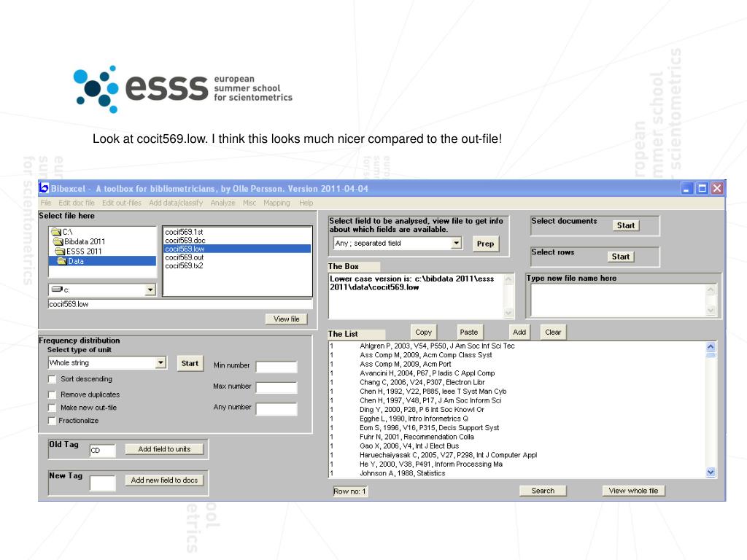Open the Whole string unit type dropdown
747x560 pixels.
(x=161, y=363)
